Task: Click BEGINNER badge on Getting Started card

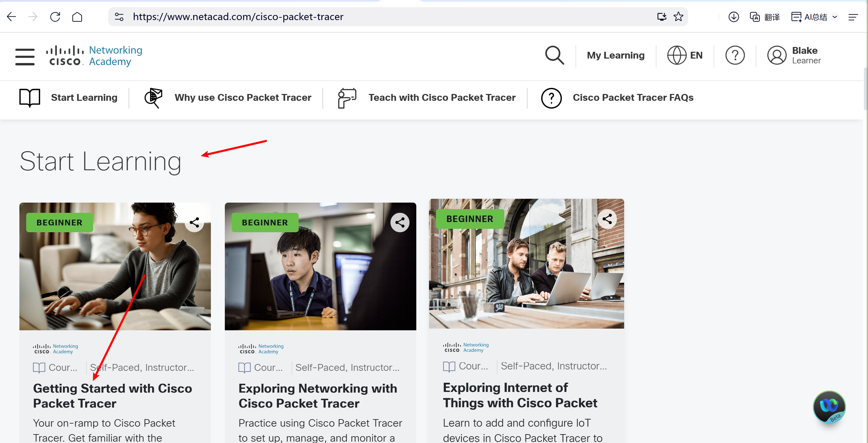Action: [x=60, y=222]
